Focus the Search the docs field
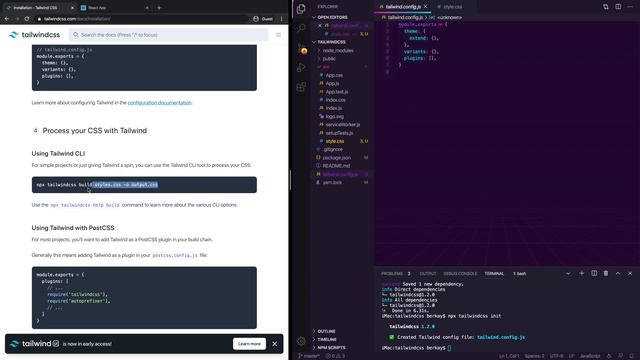640x360 pixels. pyautogui.click(x=169, y=35)
